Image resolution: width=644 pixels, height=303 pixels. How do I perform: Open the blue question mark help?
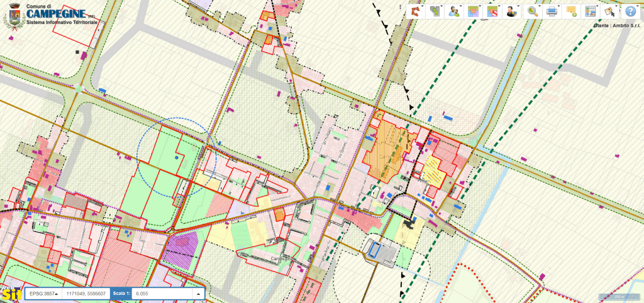(630, 11)
